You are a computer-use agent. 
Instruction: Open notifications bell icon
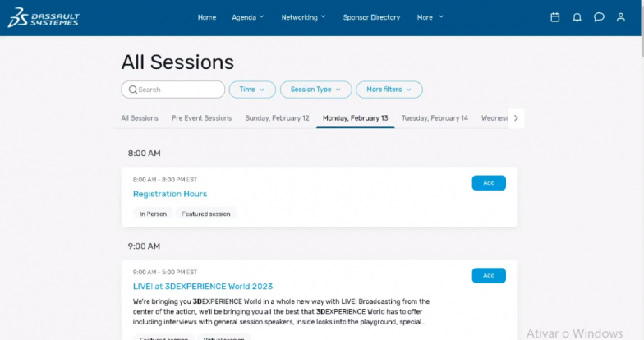pyautogui.click(x=577, y=17)
